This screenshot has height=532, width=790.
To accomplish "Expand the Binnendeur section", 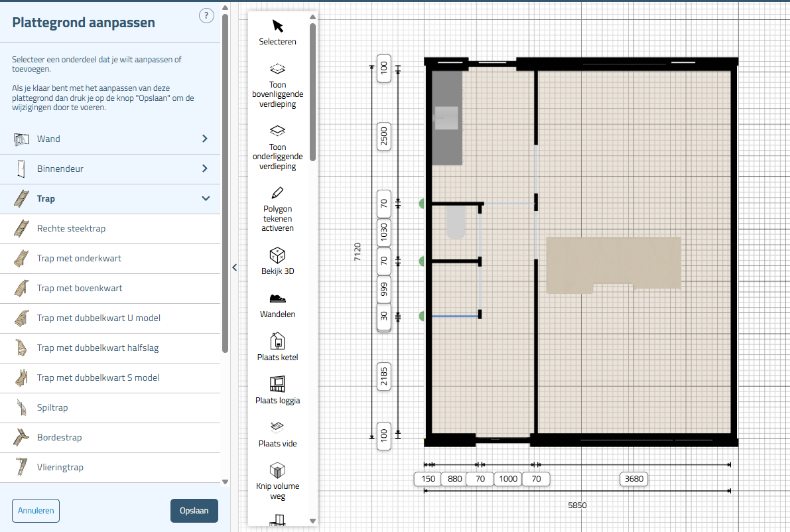I will point(204,168).
